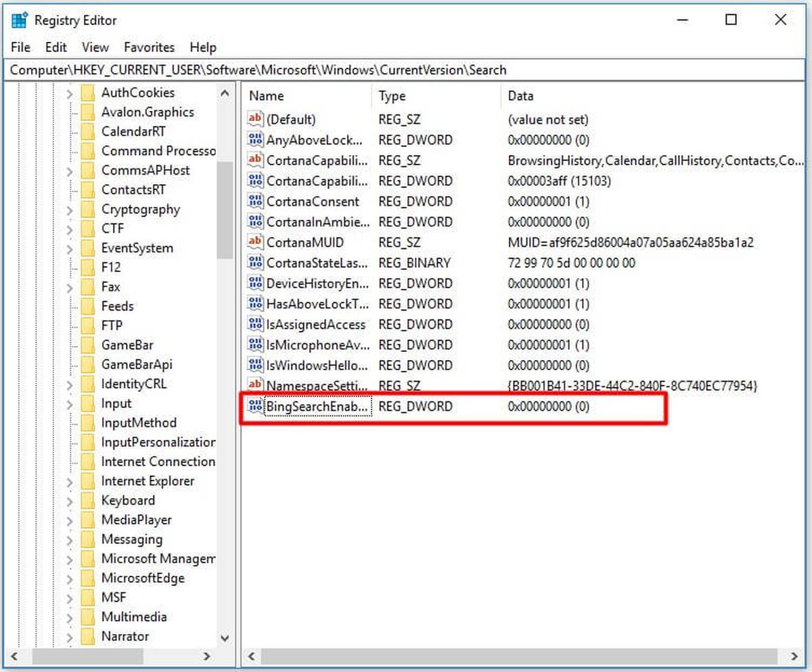Click the MicrosoftEdge folder icon
The height and width of the screenshot is (672, 812).
click(87, 578)
